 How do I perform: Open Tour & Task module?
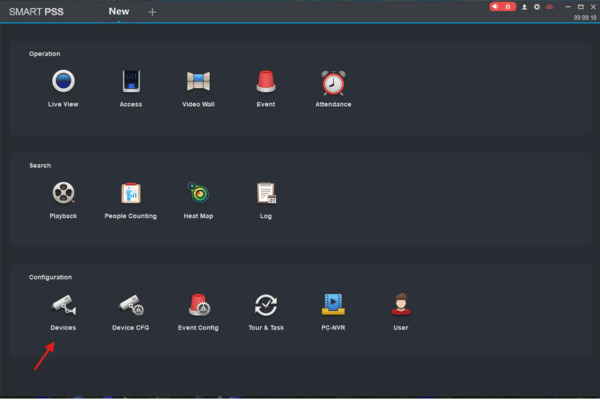(266, 312)
